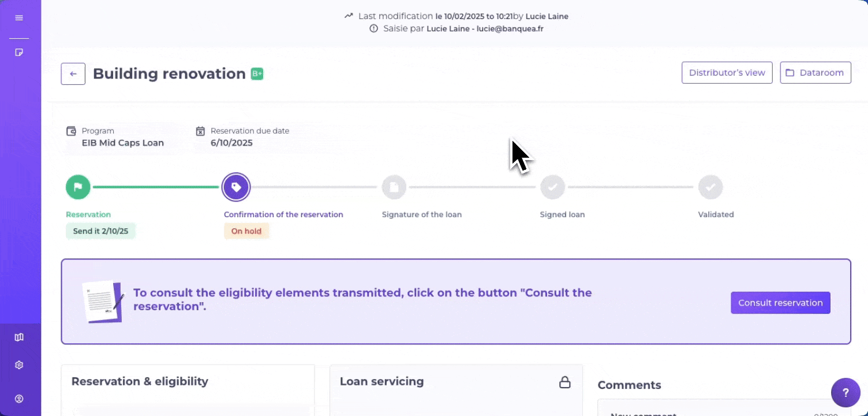Open the map icon in the sidebar
This screenshot has width=868, height=416.
coord(19,337)
